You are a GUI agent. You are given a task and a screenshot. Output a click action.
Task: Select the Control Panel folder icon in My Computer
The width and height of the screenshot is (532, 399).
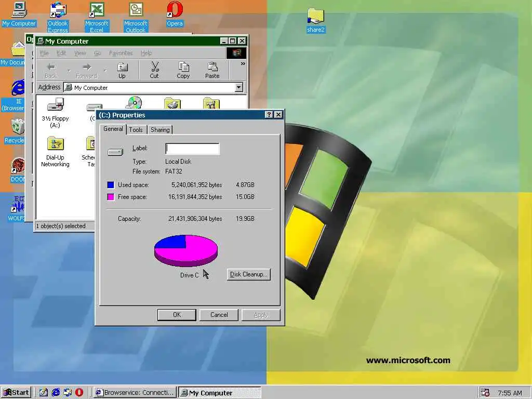(211, 103)
